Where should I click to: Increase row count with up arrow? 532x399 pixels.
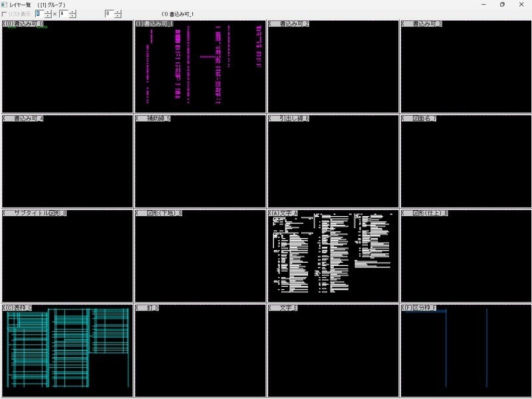click(72, 12)
